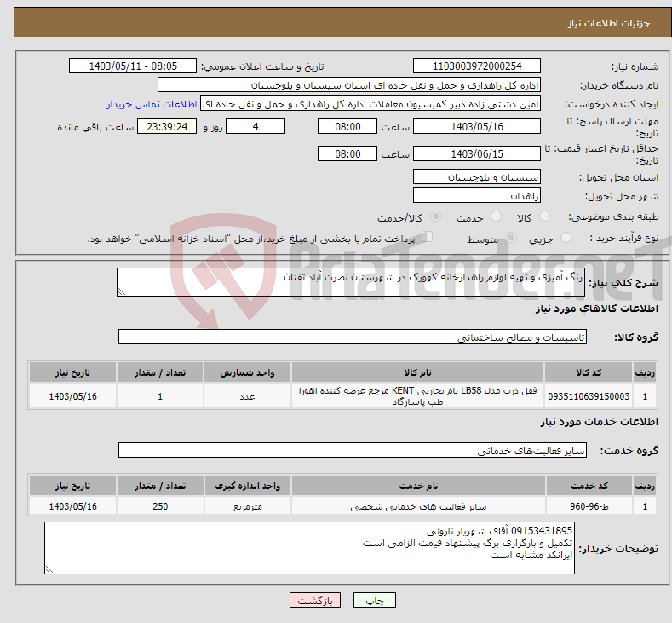The width and height of the screenshot is (672, 623).
Task: Click the response deadline time 08:00 field
Action: (347, 126)
